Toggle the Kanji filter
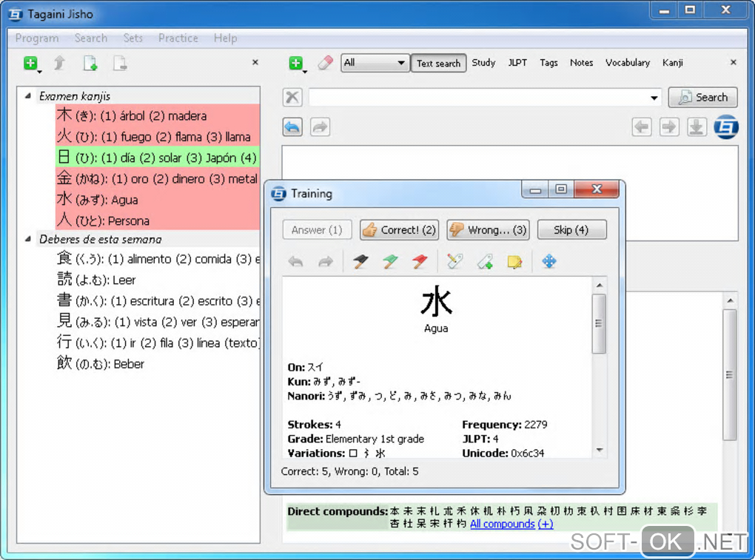The image size is (755, 560). [672, 63]
